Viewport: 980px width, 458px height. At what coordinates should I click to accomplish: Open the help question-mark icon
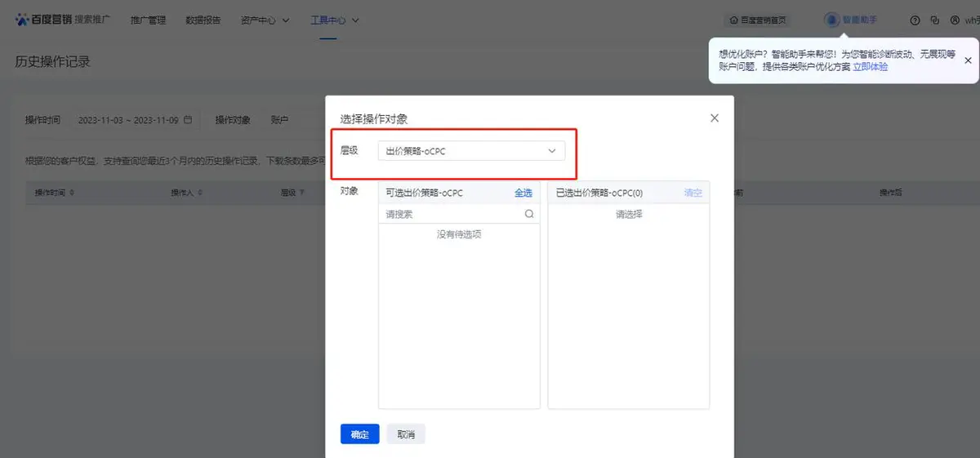914,20
